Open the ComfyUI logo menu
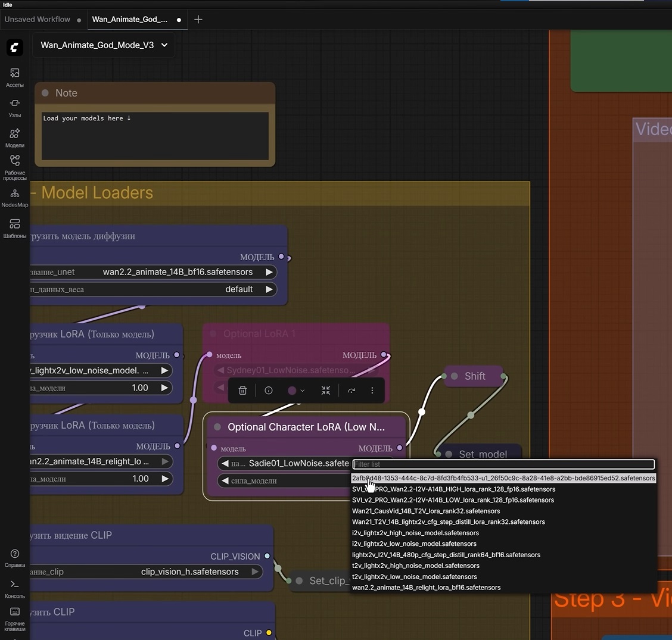The height and width of the screenshot is (640, 672). click(x=14, y=46)
